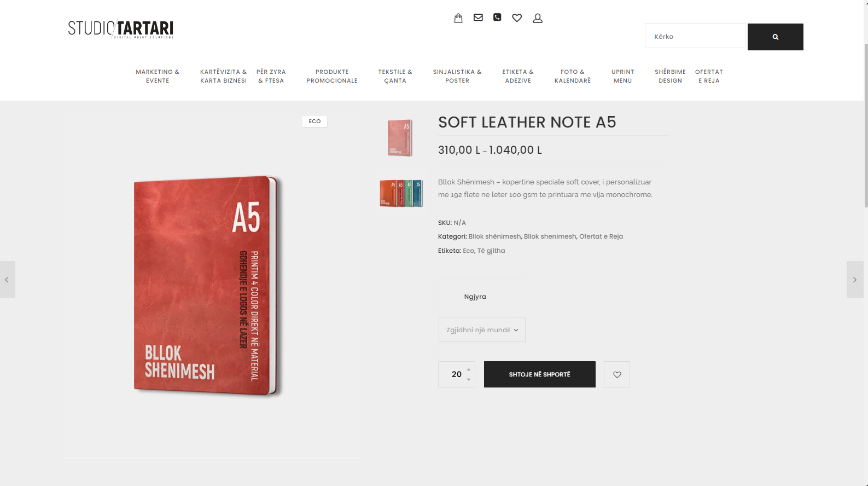Open the shopping bag cart icon

click(x=458, y=18)
